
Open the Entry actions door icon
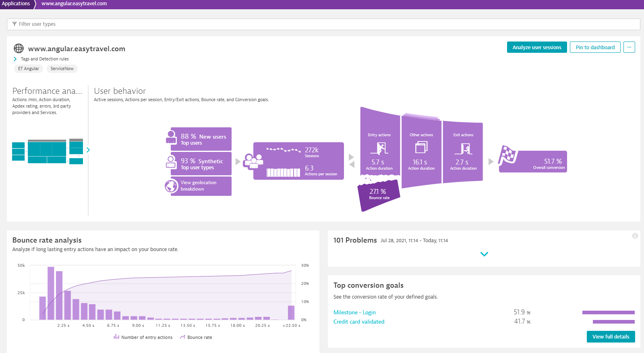(x=379, y=148)
